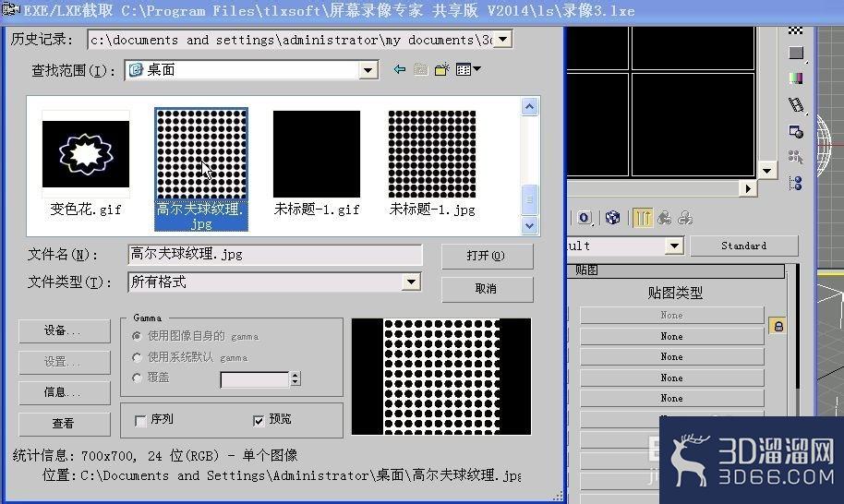This screenshot has width=844, height=504.
Task: Click the Sample UV Tiling icon
Action: 796,53
